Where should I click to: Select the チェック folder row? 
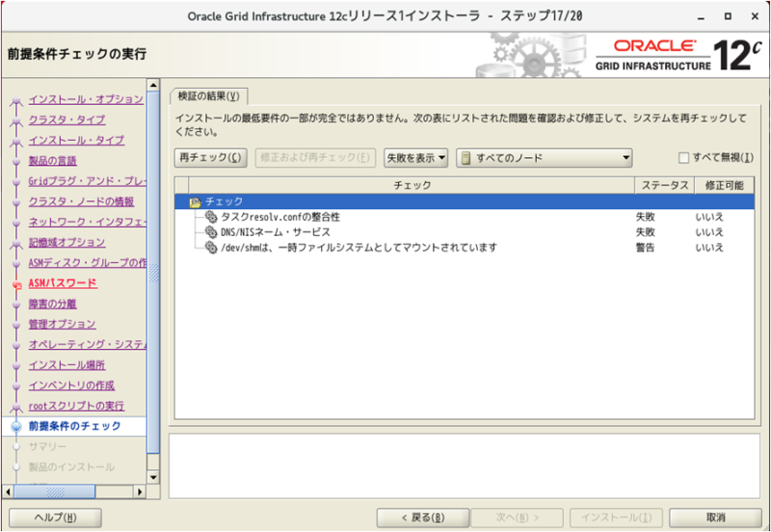[465, 201]
